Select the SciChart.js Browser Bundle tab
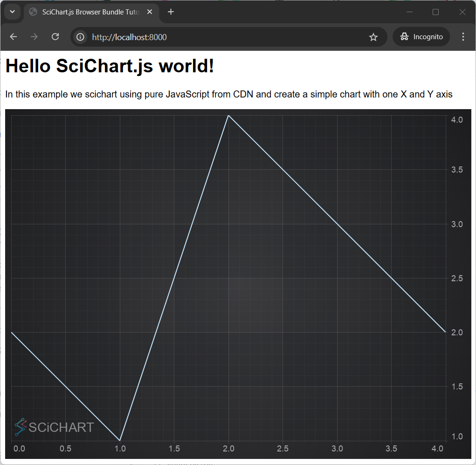 pos(89,12)
